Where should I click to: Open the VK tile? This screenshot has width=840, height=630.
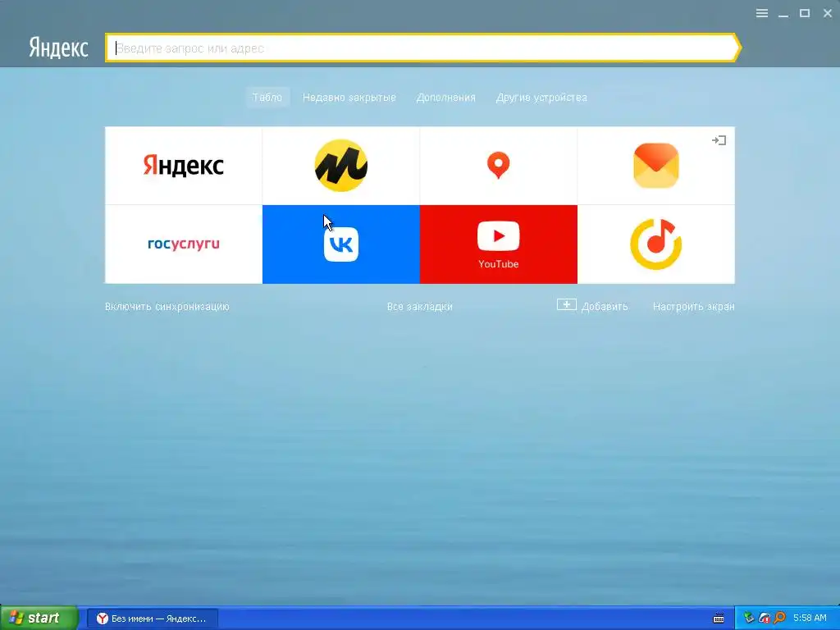click(x=340, y=244)
